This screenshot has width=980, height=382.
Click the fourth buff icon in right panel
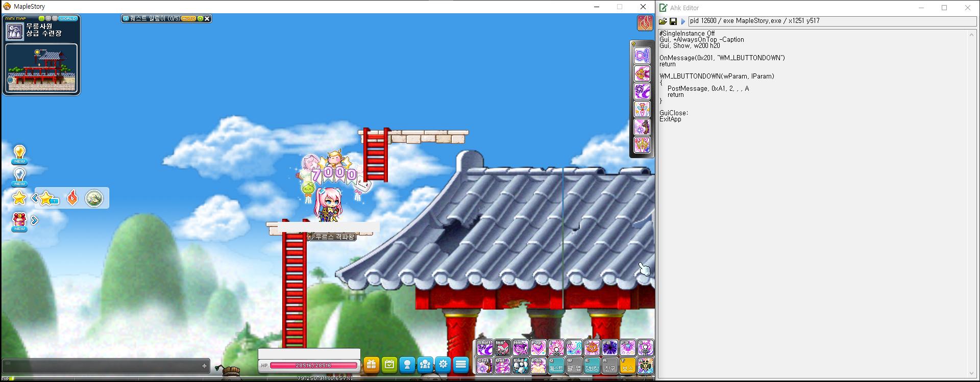coord(642,109)
